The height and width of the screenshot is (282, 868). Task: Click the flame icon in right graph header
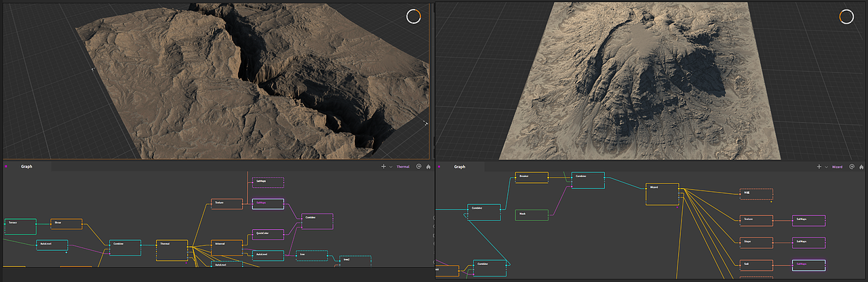(861, 167)
